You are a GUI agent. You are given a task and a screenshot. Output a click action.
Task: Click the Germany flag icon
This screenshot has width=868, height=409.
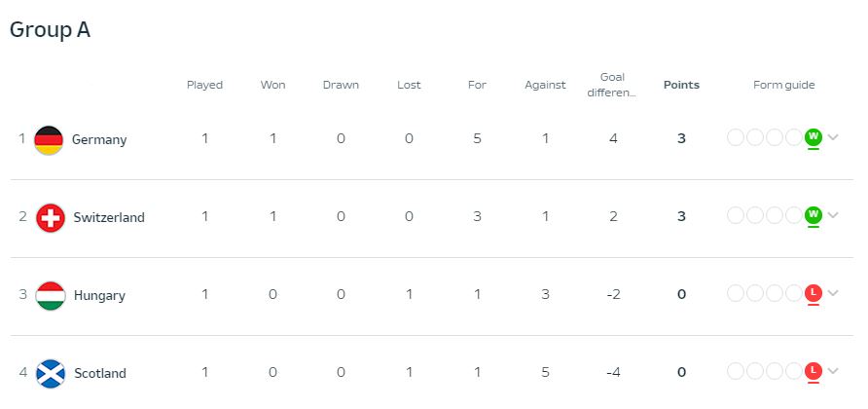click(x=49, y=139)
